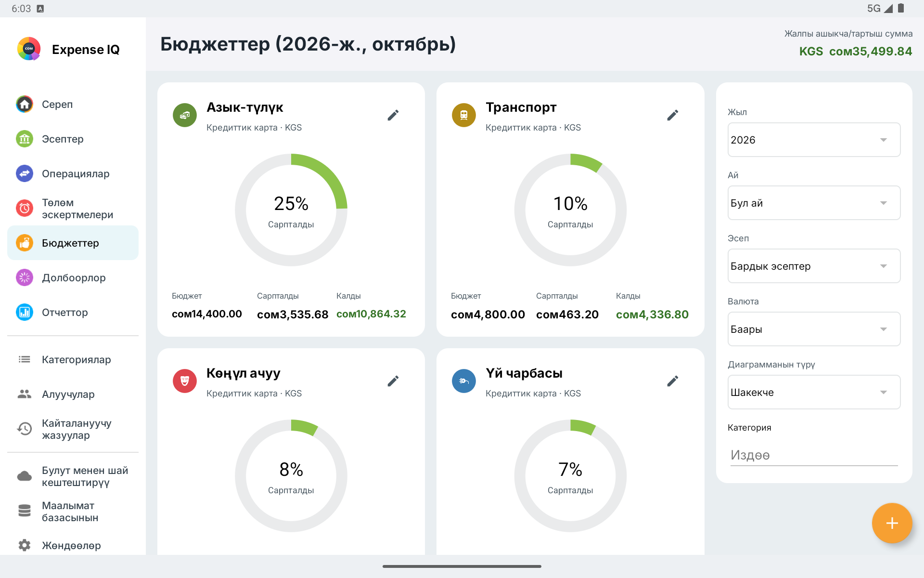Click Транспорт spent value сом463.20
This screenshot has height=578, width=924.
(x=567, y=315)
